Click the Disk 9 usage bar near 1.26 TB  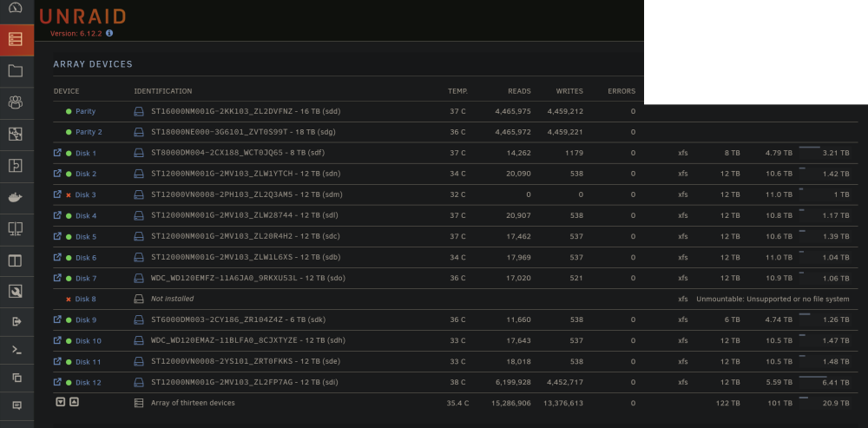(x=805, y=314)
